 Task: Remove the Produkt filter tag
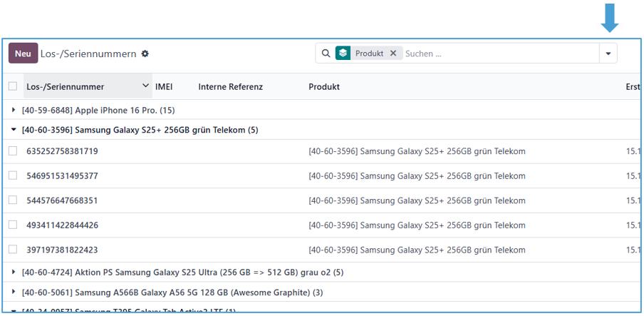click(393, 53)
